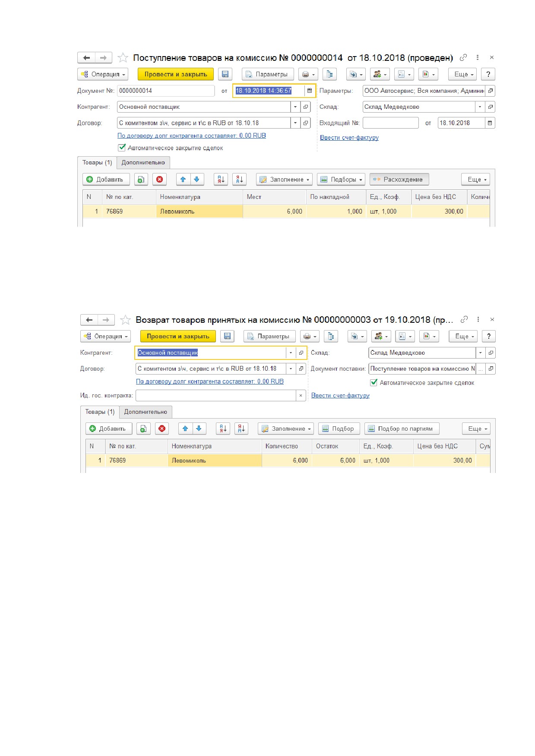Click back arrow in the Возврат товаров window

pos(89,320)
